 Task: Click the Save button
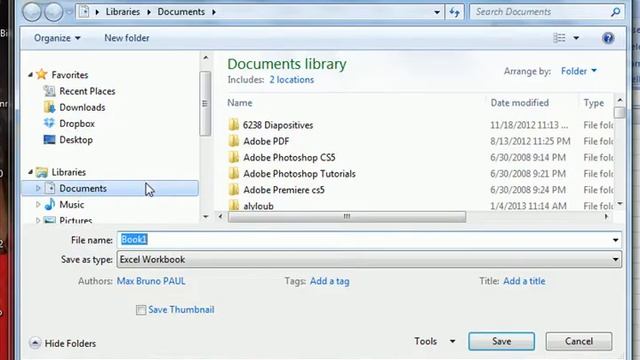501,341
